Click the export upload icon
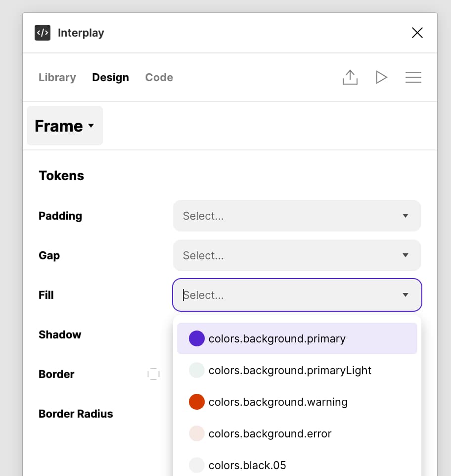451x476 pixels. (x=350, y=77)
